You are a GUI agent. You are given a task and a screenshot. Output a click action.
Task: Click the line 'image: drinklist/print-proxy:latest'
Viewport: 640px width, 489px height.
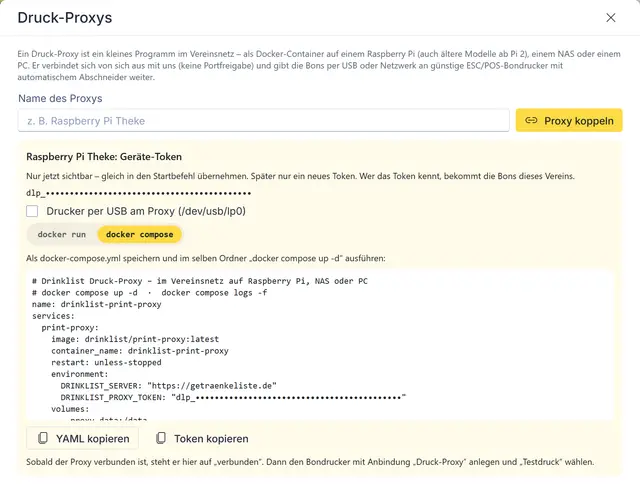(x=135, y=339)
